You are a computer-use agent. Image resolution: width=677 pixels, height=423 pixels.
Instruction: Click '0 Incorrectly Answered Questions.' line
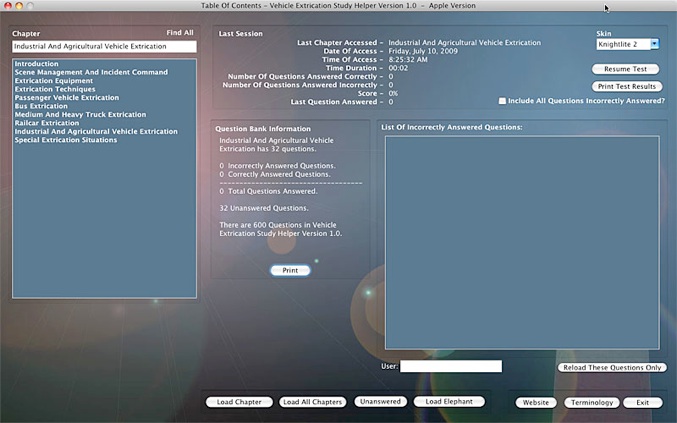(x=277, y=166)
